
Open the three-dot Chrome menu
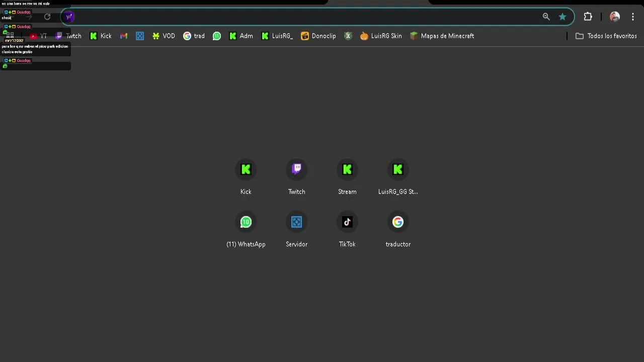tap(633, 17)
